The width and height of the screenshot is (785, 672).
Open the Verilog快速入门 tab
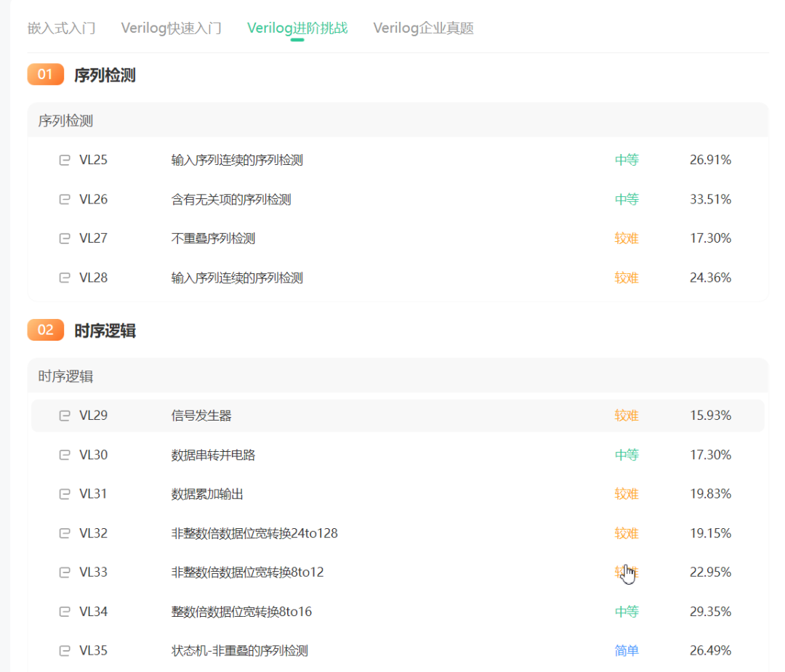pos(171,28)
